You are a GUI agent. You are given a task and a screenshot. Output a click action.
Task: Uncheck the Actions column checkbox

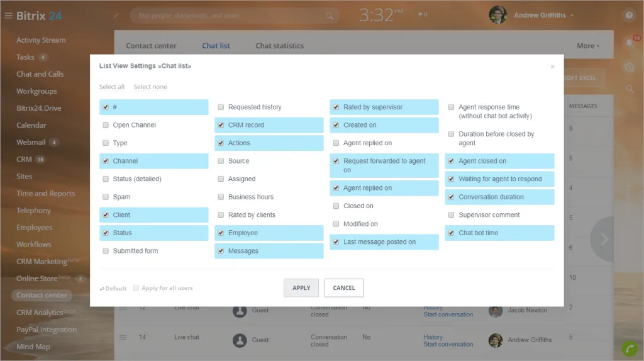pyautogui.click(x=221, y=143)
